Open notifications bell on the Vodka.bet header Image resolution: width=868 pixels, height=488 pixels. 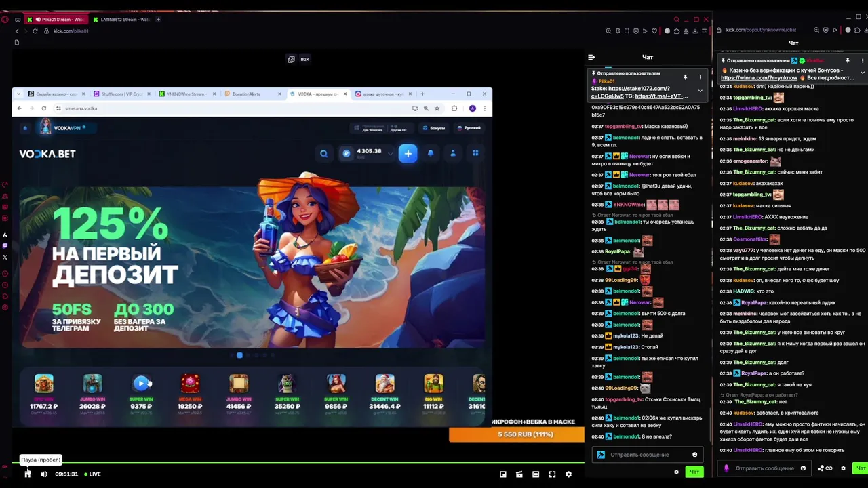click(x=430, y=154)
